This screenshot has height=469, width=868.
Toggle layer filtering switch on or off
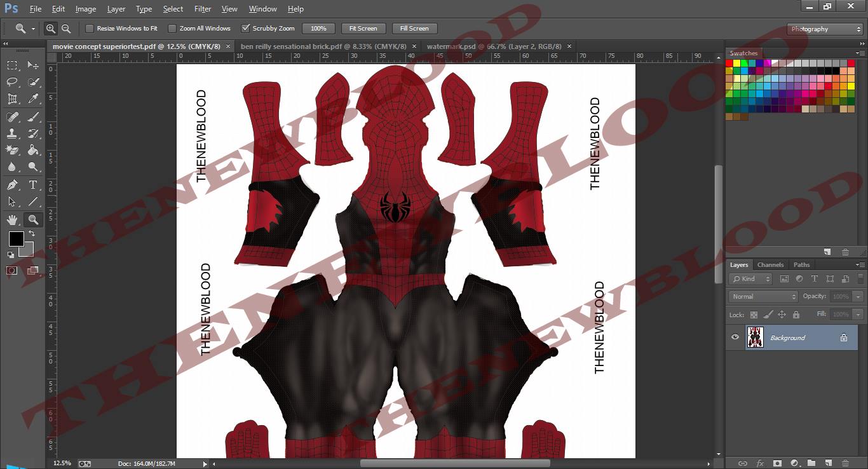862,278
